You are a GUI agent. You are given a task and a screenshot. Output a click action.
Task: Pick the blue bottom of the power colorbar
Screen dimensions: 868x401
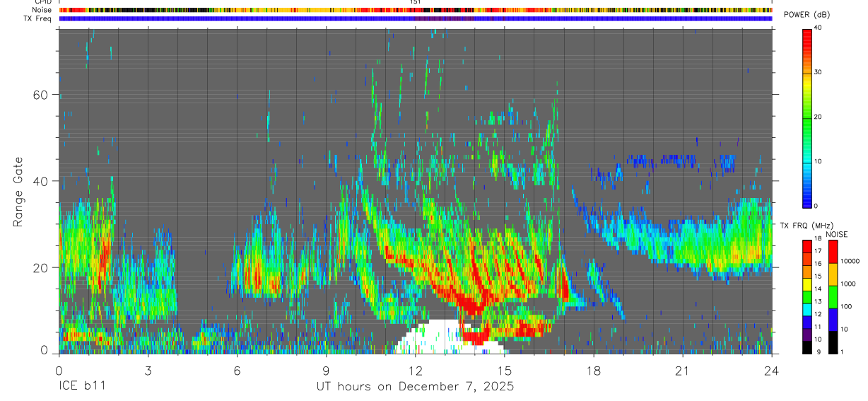coord(807,198)
